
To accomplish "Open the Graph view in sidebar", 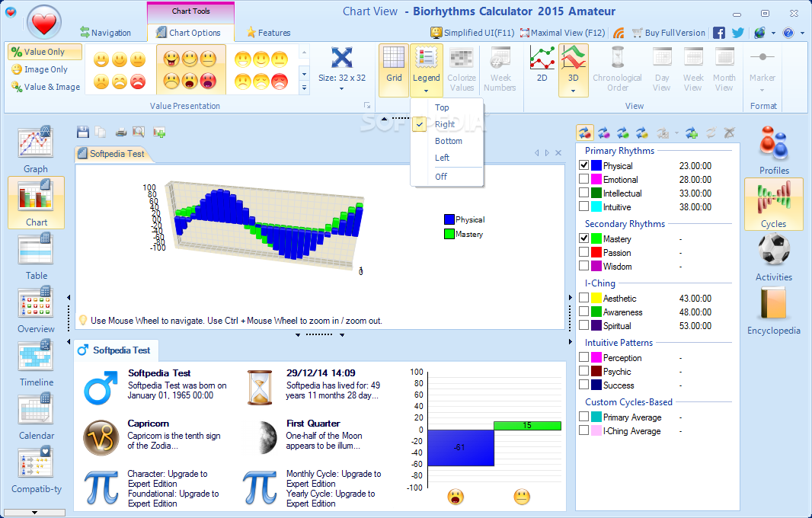I will pos(36,149).
